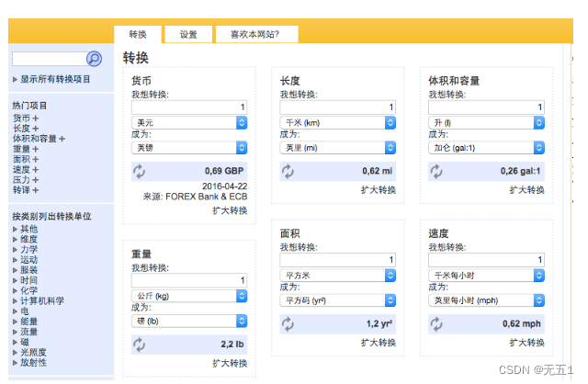Open the 平方码 unit dropdown
Viewport: 588px width, 384px height.
(x=337, y=300)
